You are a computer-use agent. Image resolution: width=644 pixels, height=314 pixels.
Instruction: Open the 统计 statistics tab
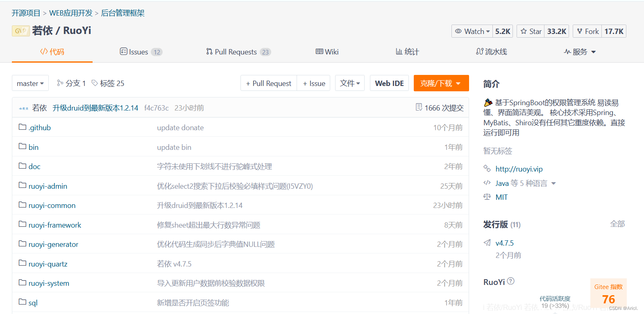tap(407, 52)
